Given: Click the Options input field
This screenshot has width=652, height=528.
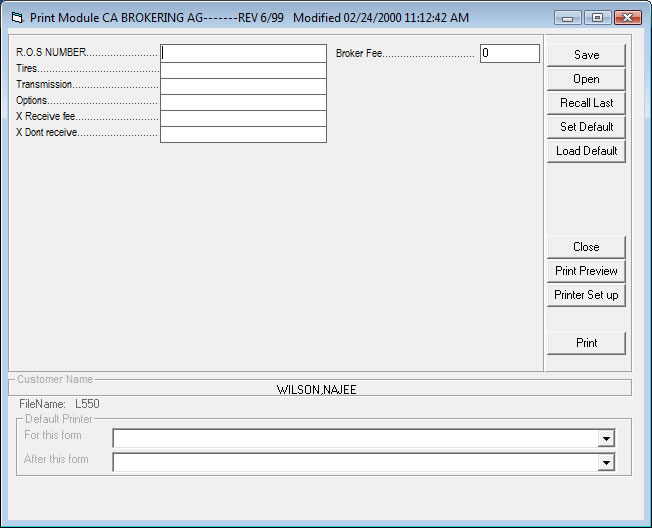Looking at the screenshot, I should (243, 102).
